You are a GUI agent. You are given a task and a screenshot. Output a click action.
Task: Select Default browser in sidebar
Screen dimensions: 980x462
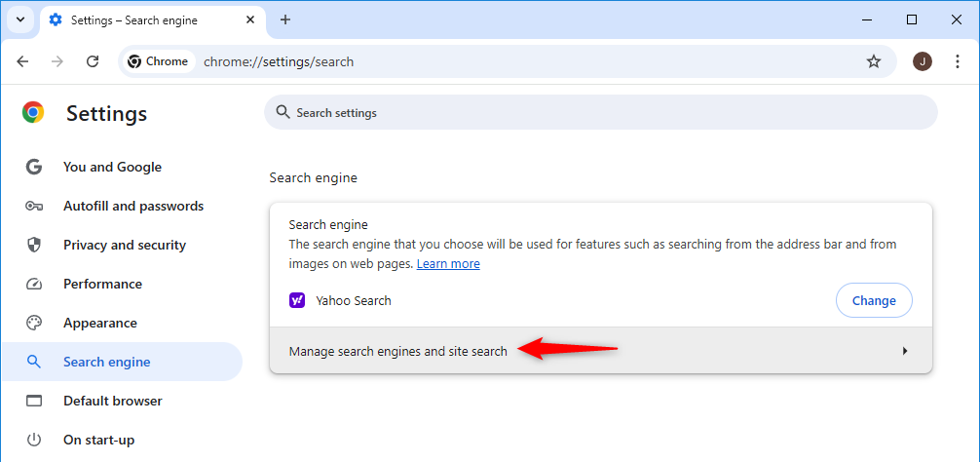pyautogui.click(x=112, y=401)
